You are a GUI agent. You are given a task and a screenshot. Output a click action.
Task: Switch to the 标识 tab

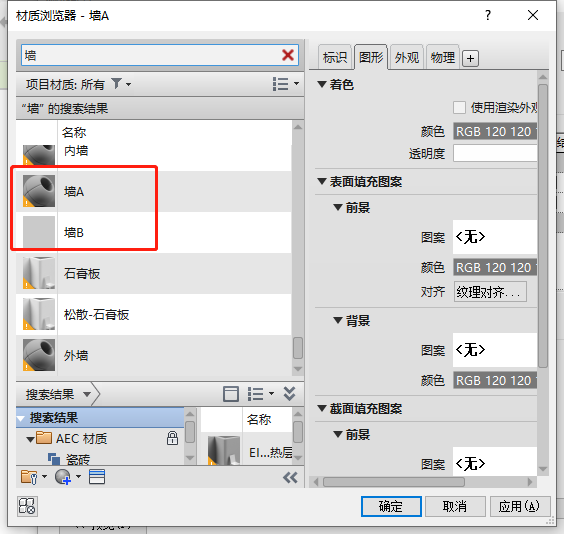point(335,58)
